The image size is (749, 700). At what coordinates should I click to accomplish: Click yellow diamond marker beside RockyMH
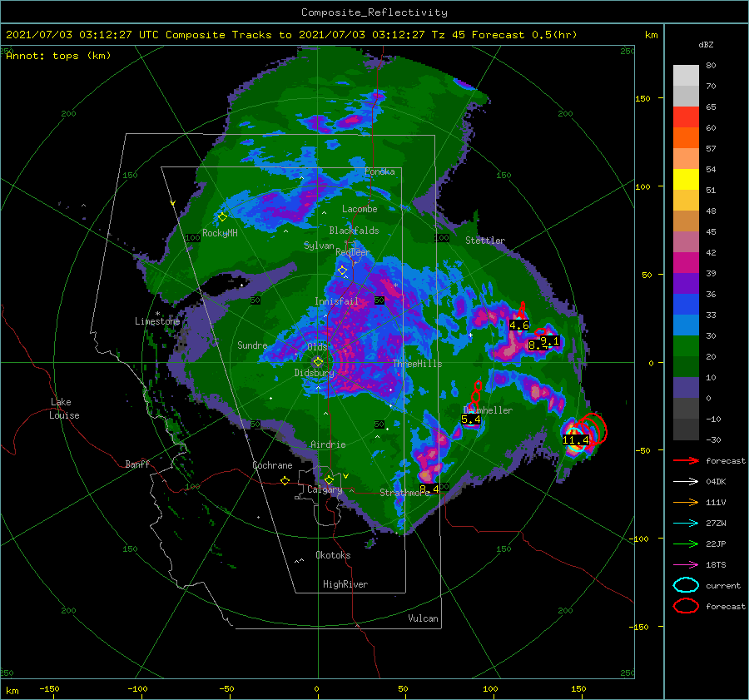coord(222,217)
